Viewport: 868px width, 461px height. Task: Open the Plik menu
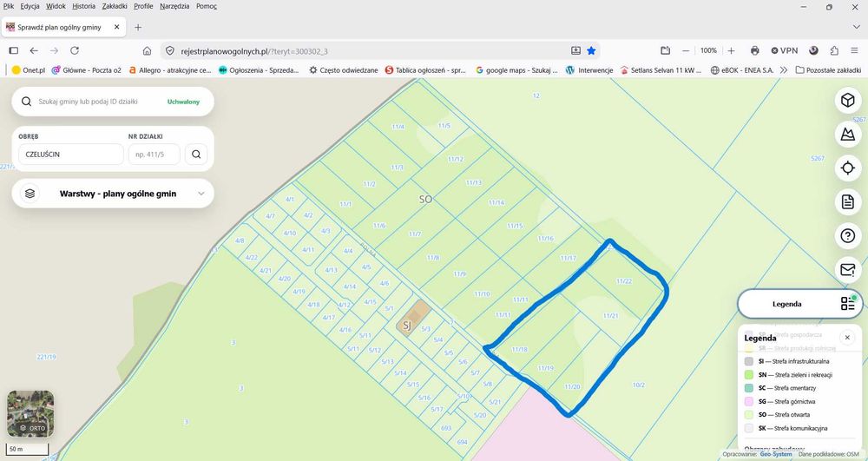pyautogui.click(x=9, y=6)
